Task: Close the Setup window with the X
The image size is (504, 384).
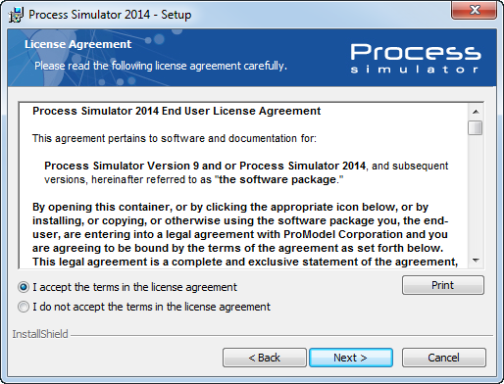Action: coord(474,10)
